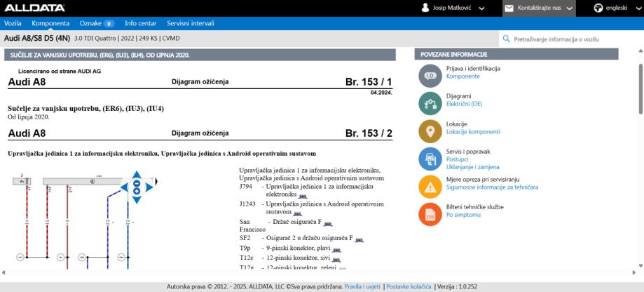
Task: Open the Servisni intervali tab
Action: click(191, 23)
